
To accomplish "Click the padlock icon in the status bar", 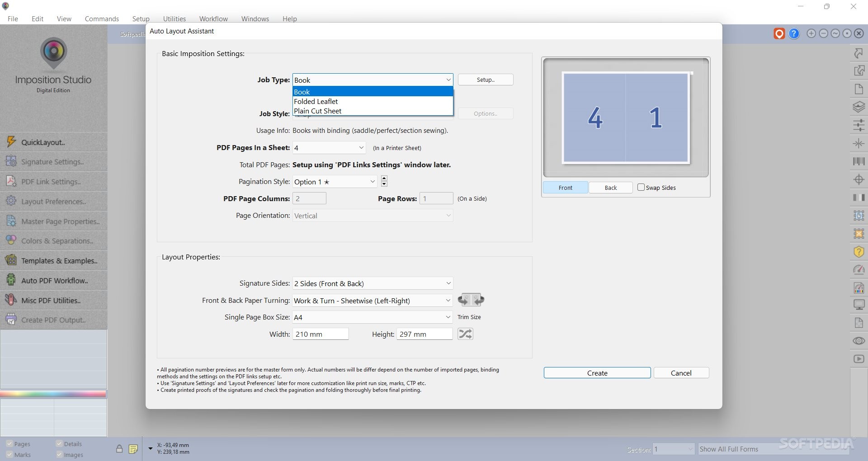I will 119,449.
